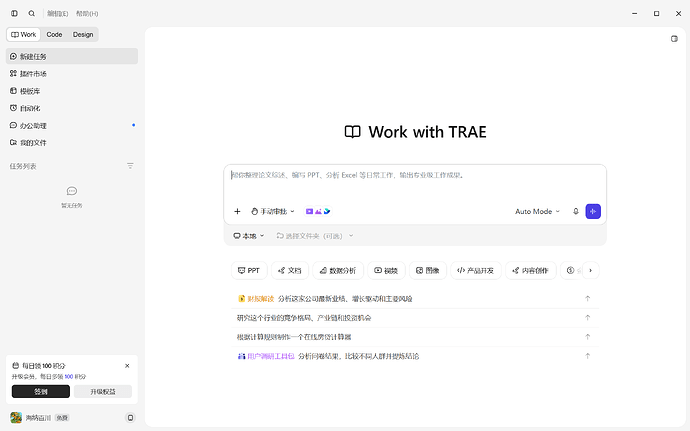The image size is (690, 431).
Task: Click up arrow on 财报解读 row
Action: 587,298
